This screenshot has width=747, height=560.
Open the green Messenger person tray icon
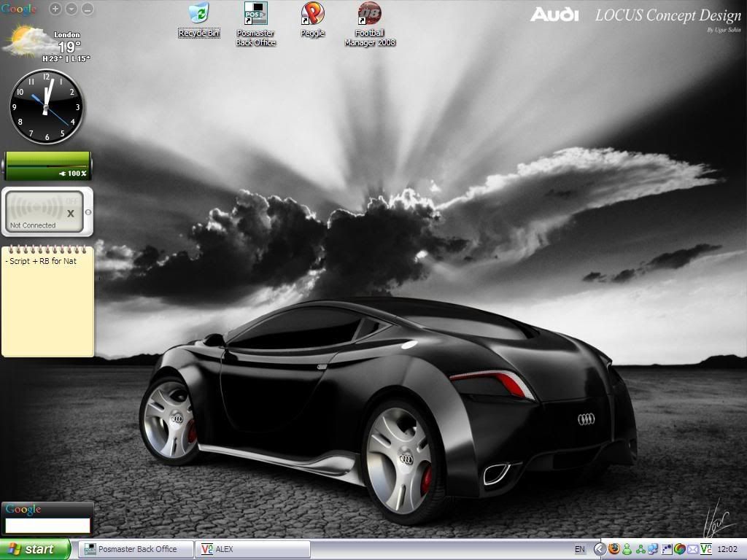(627, 549)
